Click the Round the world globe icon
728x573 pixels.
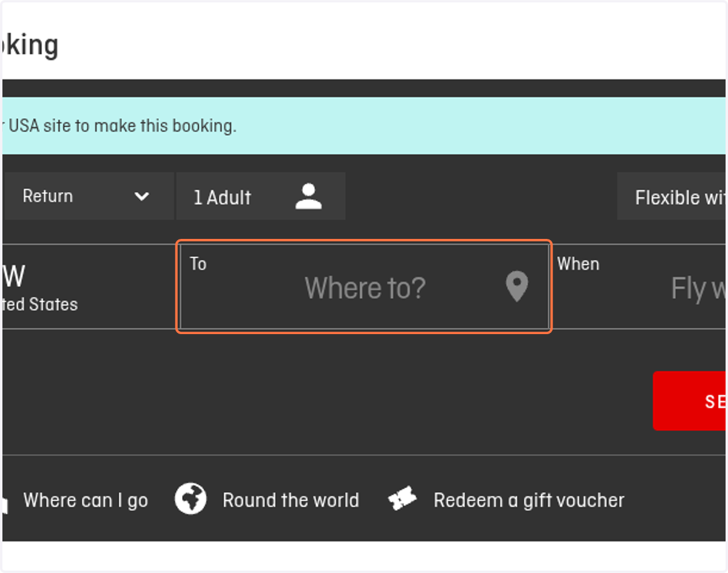click(190, 499)
